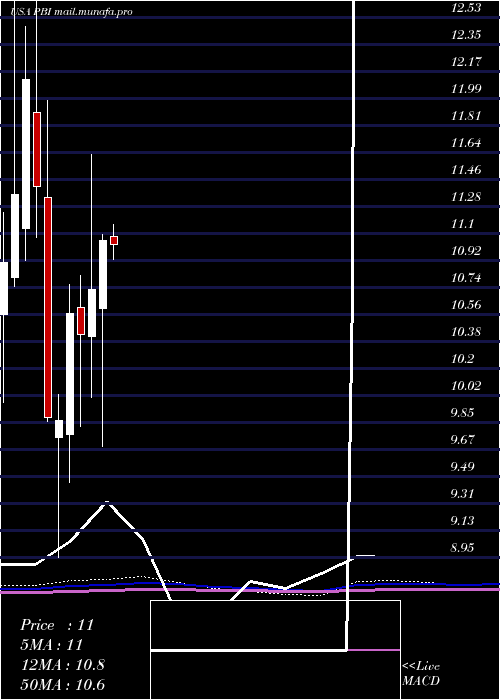Click the Price : 11 readout
500x700 pixels.
(57, 625)
